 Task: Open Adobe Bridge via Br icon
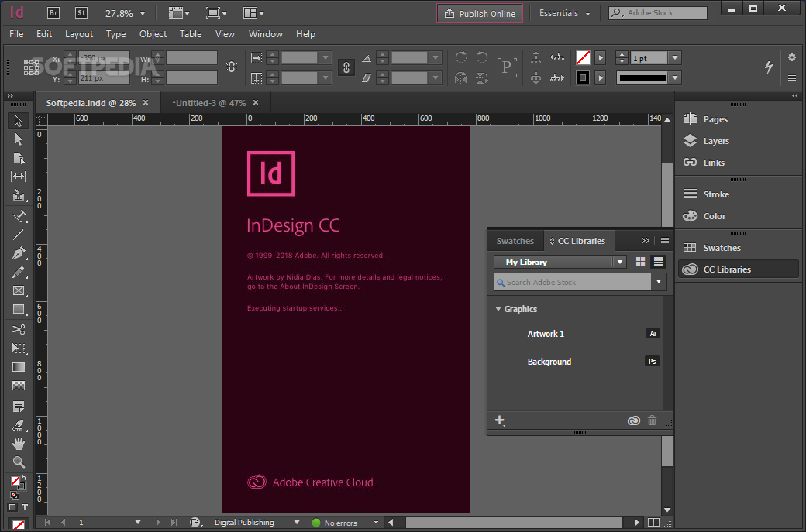53,13
